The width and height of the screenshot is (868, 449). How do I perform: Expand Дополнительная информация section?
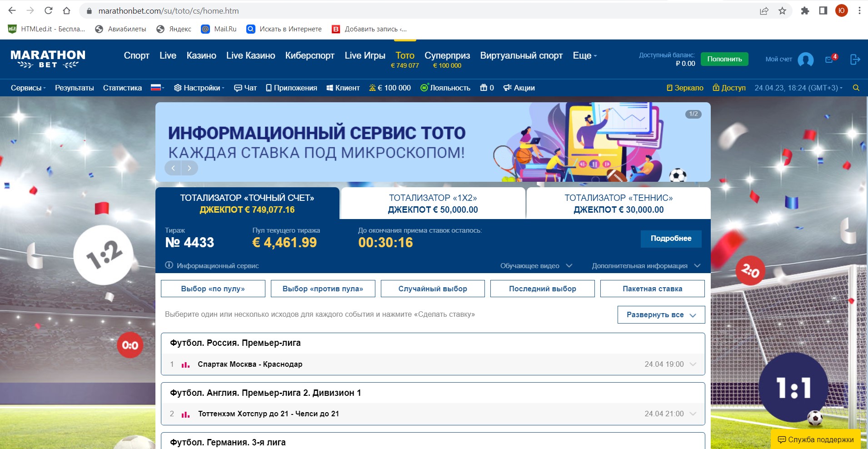pyautogui.click(x=645, y=266)
